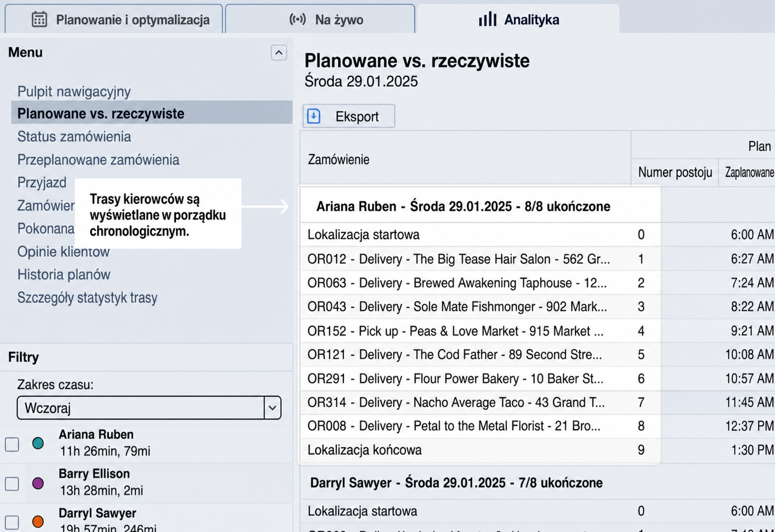Select the Analityka tab
The height and width of the screenshot is (532, 775).
(518, 19)
